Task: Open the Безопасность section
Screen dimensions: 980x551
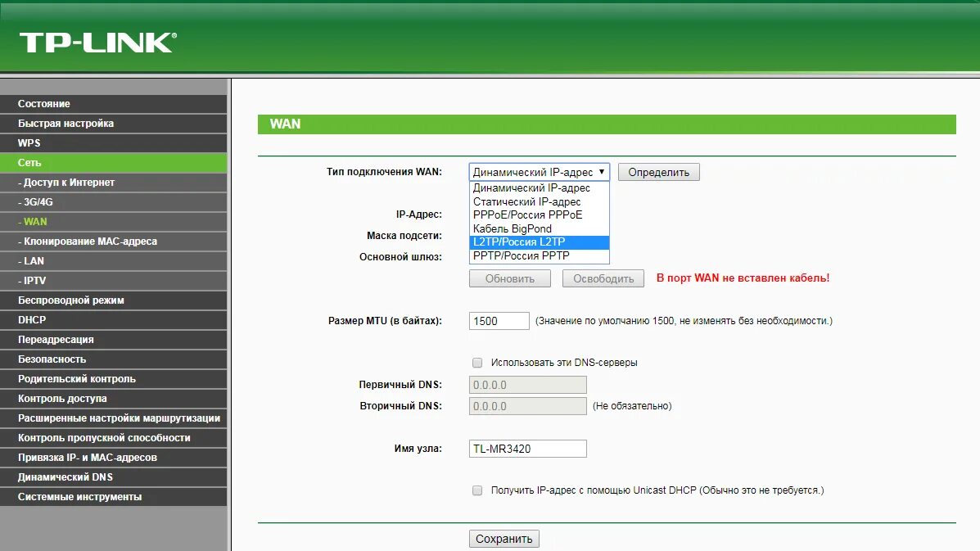Action: (x=113, y=359)
